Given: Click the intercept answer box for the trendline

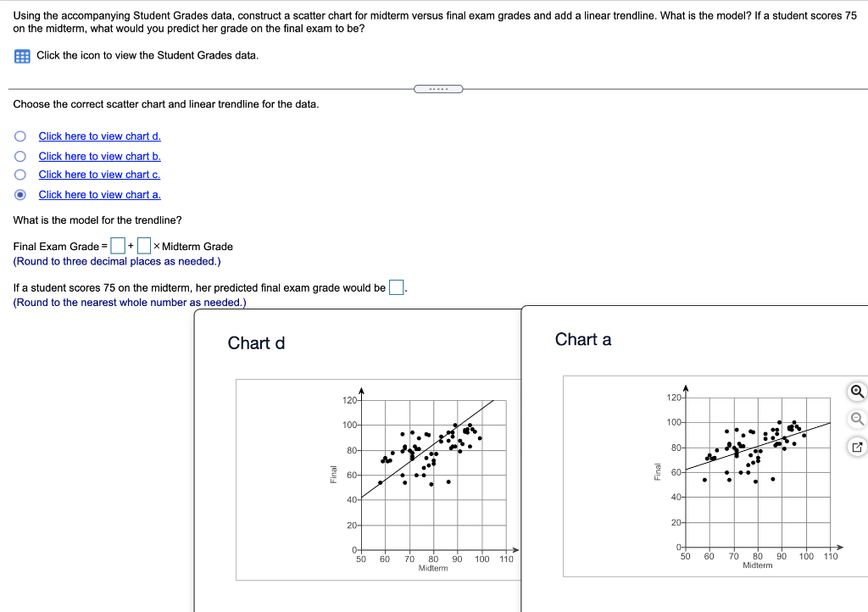Looking at the screenshot, I should (117, 246).
